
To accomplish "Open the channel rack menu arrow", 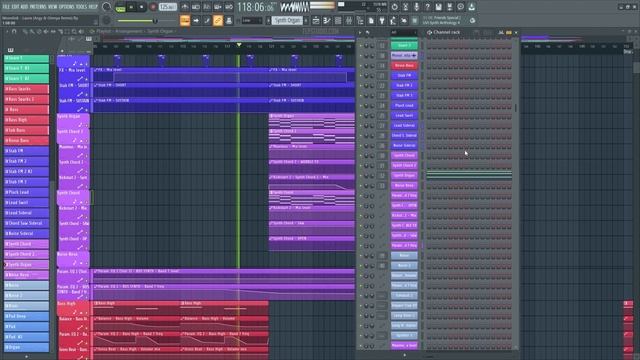I will [x=360, y=32].
